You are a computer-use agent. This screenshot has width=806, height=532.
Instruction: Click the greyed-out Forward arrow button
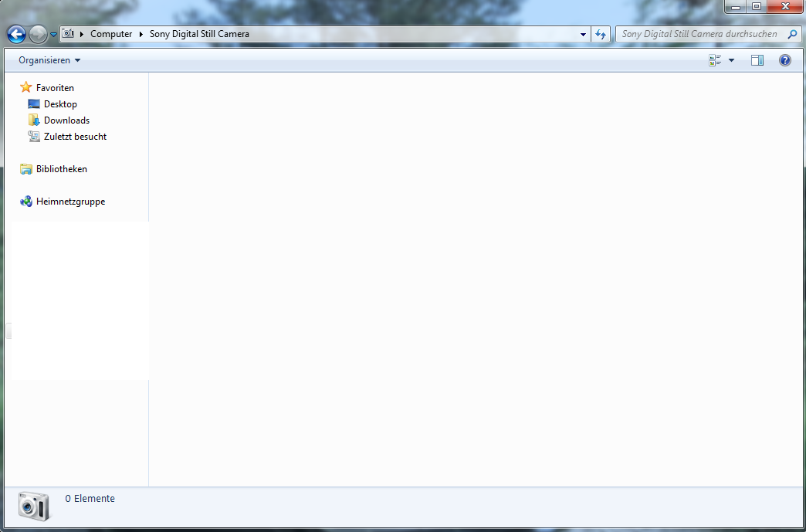click(38, 35)
